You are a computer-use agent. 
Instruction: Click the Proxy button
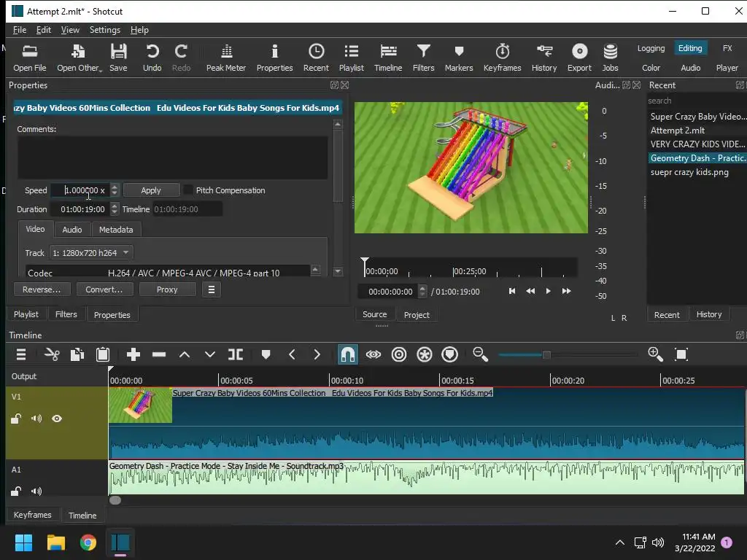[x=167, y=289]
